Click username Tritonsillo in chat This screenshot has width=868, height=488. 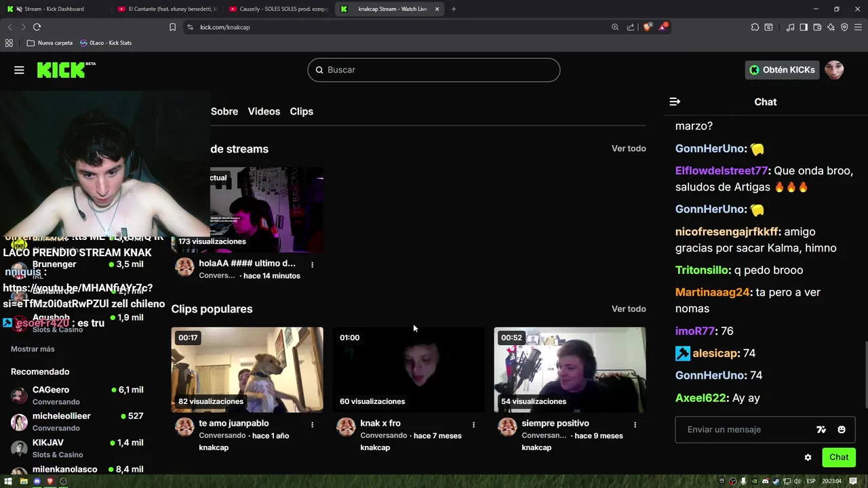(703, 270)
